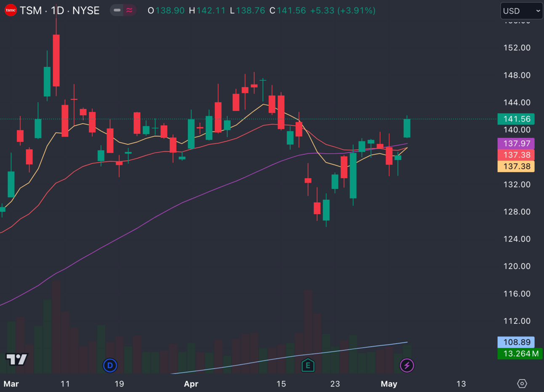Open the TSM · 1D · NYSE symbol title
This screenshot has height=392, width=544.
tap(60, 11)
